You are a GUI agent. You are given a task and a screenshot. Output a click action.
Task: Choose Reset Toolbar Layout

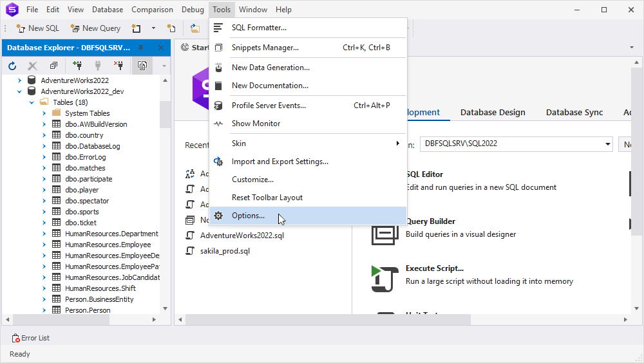[308, 198]
